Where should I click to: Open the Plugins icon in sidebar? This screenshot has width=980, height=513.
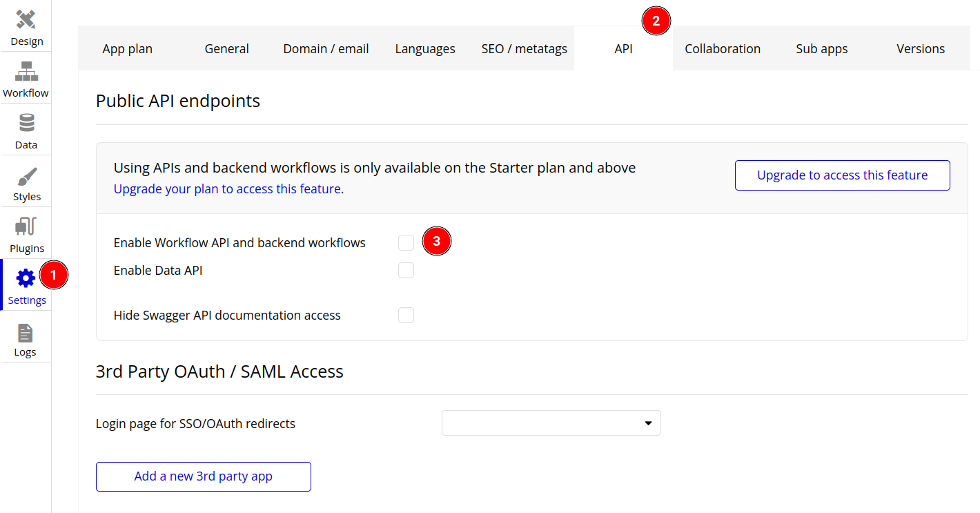click(x=26, y=227)
